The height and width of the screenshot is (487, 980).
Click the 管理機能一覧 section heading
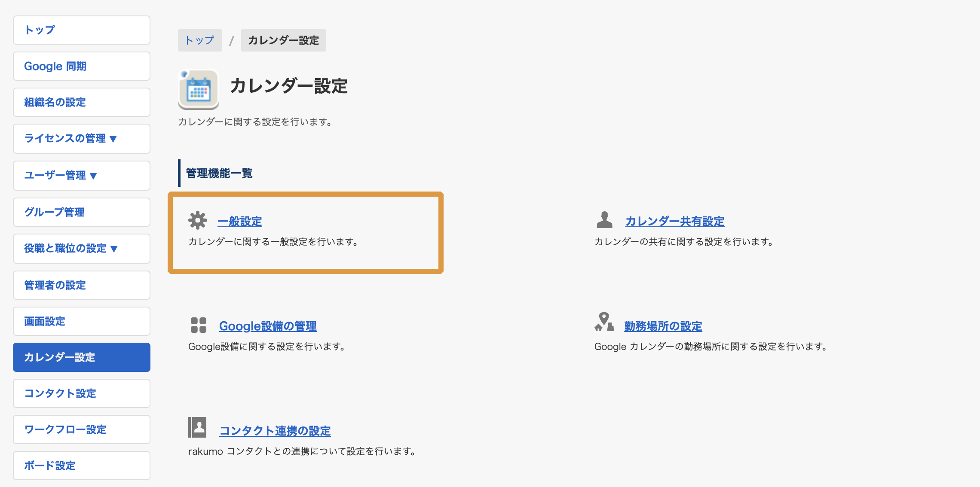(x=219, y=173)
